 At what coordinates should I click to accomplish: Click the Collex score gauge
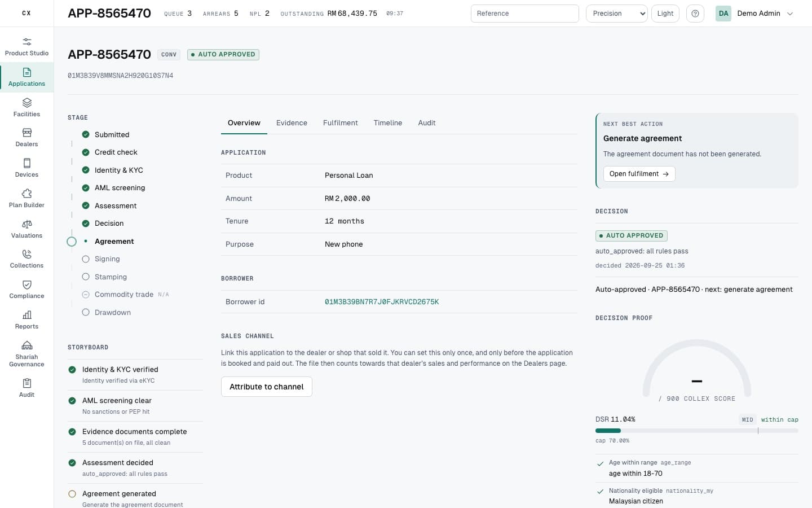[697, 370]
